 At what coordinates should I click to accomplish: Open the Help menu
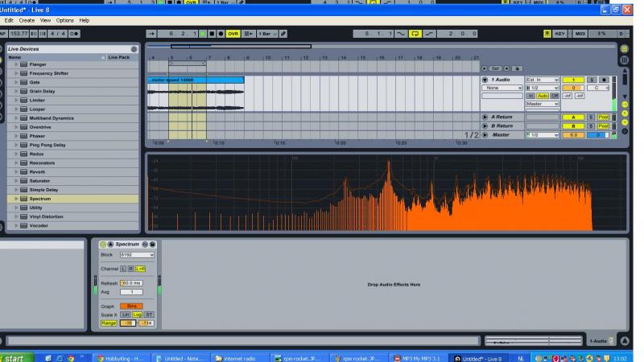point(85,20)
